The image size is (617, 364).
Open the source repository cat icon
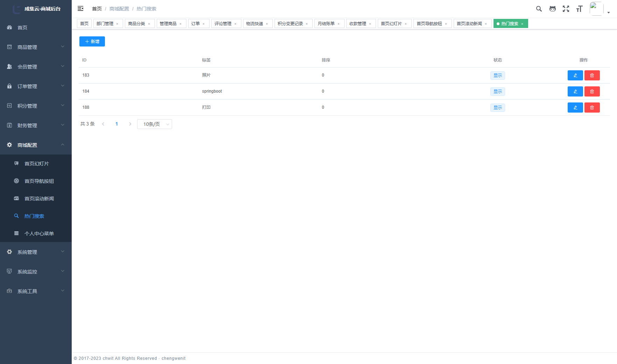(x=553, y=9)
